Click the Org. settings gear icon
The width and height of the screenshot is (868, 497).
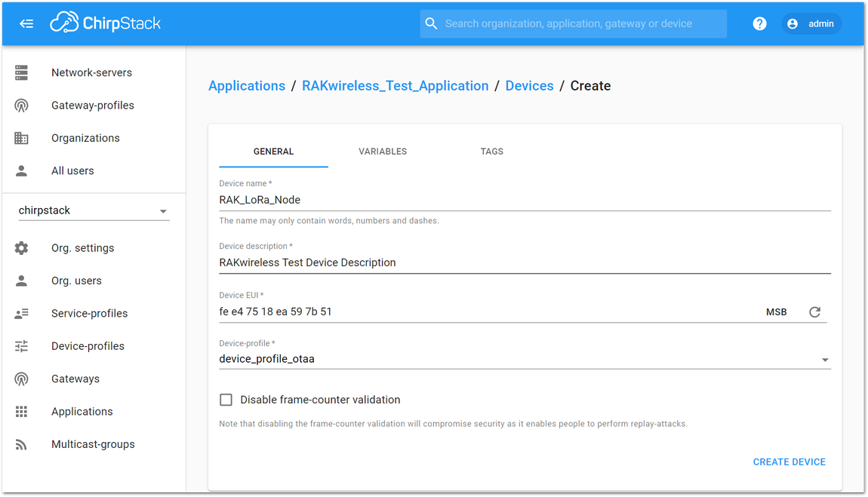tap(22, 248)
